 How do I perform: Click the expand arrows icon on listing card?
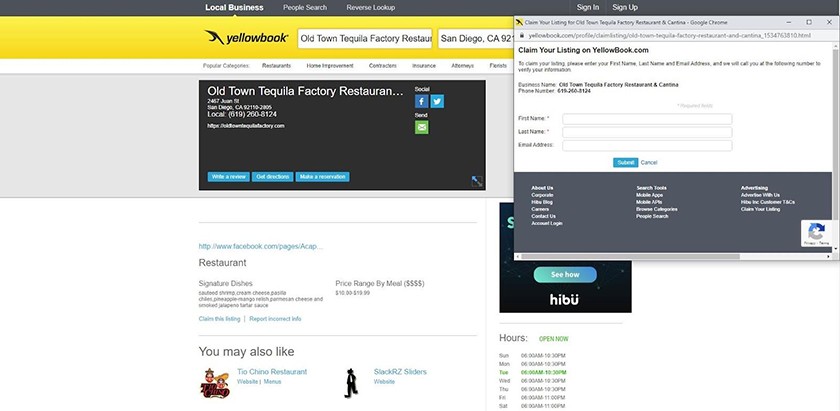point(477,182)
